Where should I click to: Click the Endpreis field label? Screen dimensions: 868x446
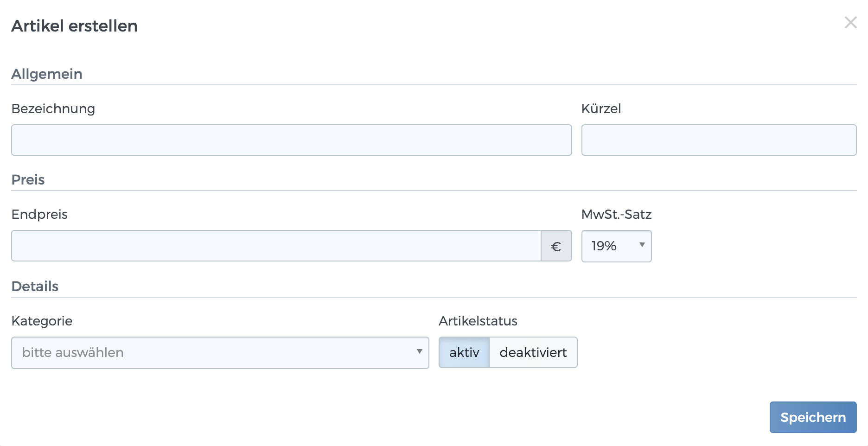point(39,215)
